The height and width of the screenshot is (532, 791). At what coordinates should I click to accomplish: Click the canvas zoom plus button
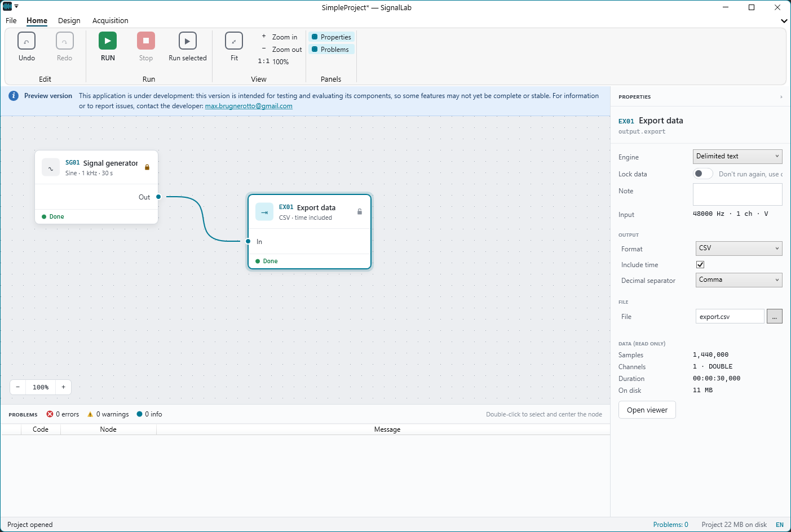coord(64,387)
